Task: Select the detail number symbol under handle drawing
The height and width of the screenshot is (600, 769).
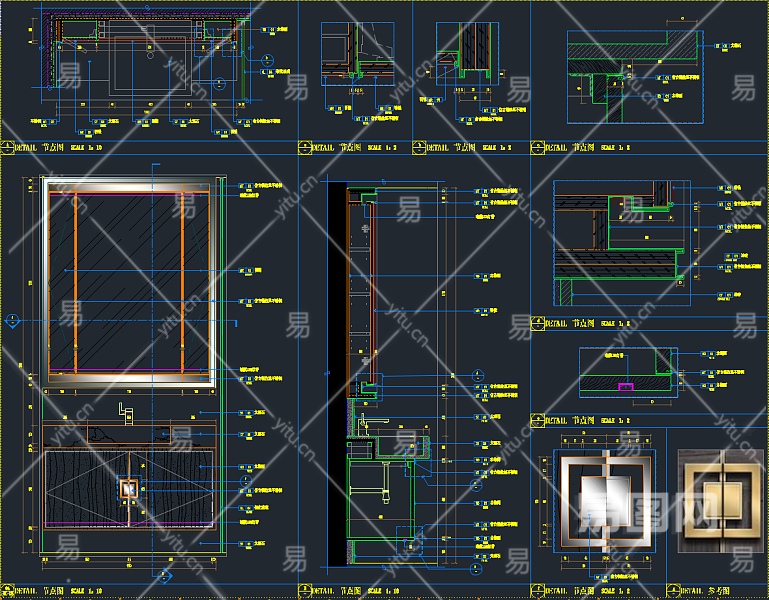Action: pyautogui.click(x=538, y=591)
